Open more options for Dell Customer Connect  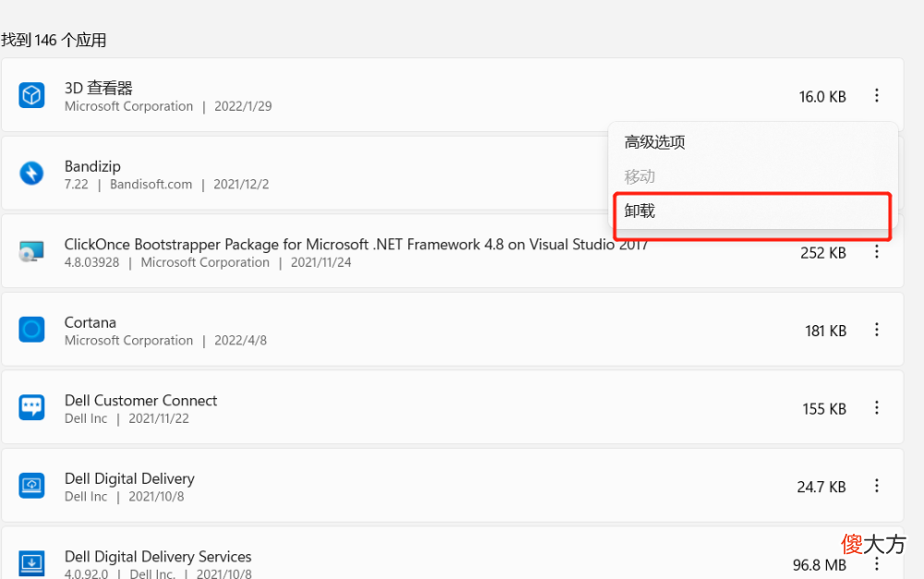[876, 407]
